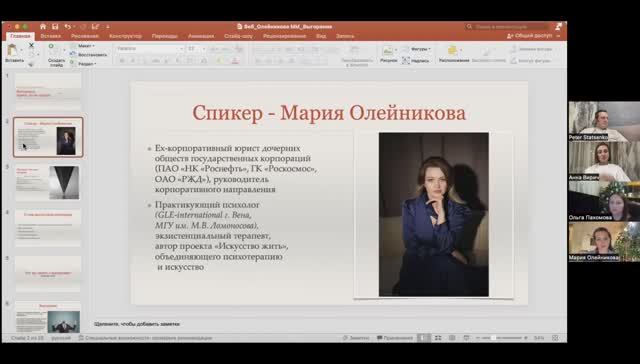640x364 pixels.
Task: Switch to Slide Sorter view in status bar
Action: [x=438, y=338]
